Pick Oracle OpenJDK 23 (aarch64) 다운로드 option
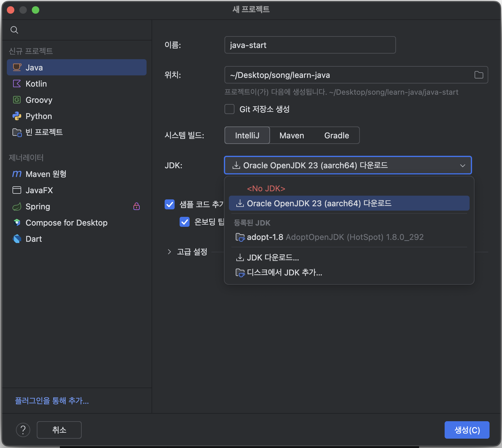The width and height of the screenshot is (502, 448). tap(349, 203)
